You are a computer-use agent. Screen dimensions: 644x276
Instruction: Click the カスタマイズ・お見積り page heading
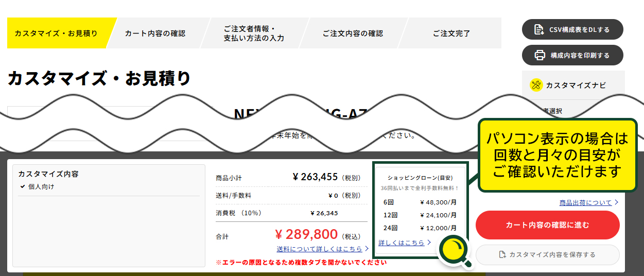click(99, 78)
